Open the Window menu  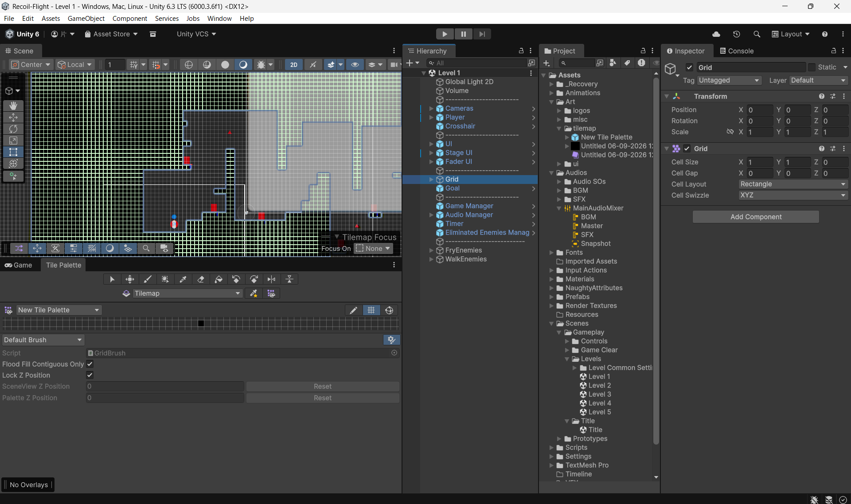[219, 19]
